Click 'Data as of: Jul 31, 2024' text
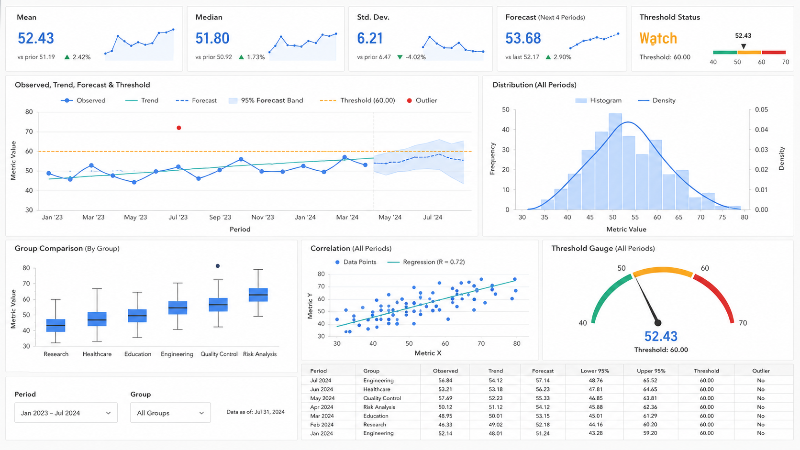The image size is (800, 450). point(256,412)
